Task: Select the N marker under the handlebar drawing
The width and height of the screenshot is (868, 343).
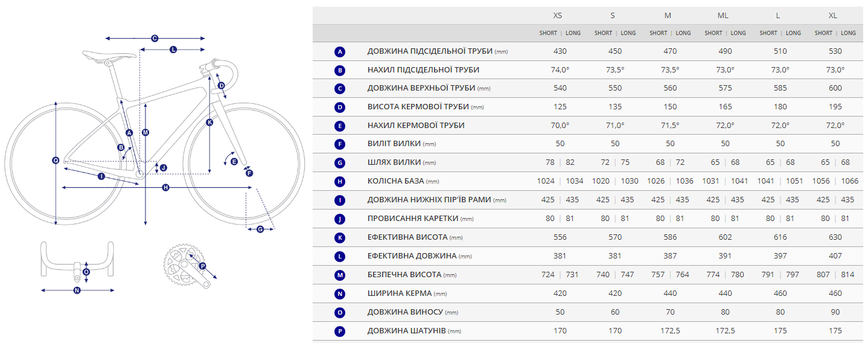Action: (77, 290)
